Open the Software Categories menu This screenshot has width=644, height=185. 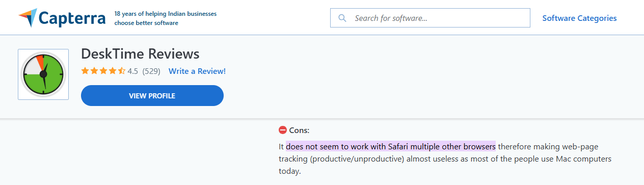[x=579, y=18]
